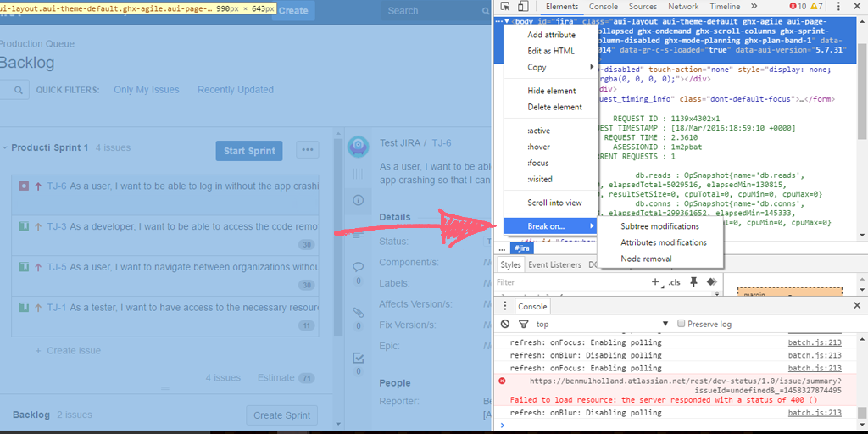The width and height of the screenshot is (868, 434).
Task: Switch to the Sources tab
Action: pos(643,7)
